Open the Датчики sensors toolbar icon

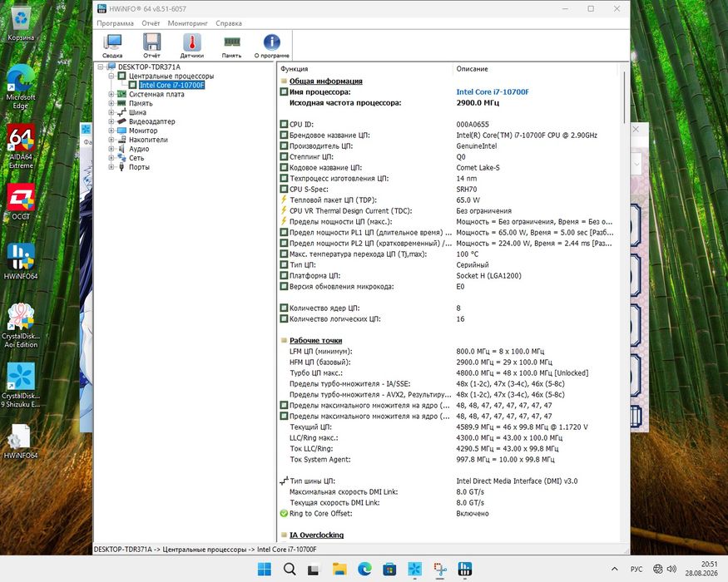pos(191,46)
